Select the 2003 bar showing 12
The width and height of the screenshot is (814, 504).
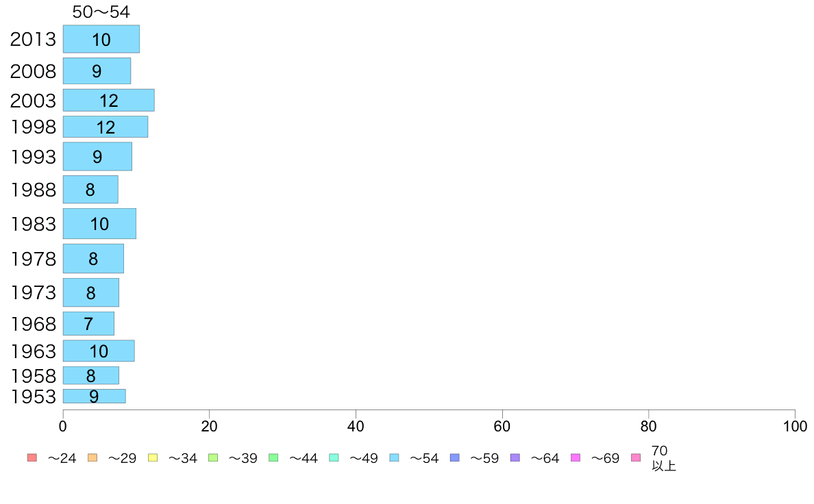coord(108,100)
